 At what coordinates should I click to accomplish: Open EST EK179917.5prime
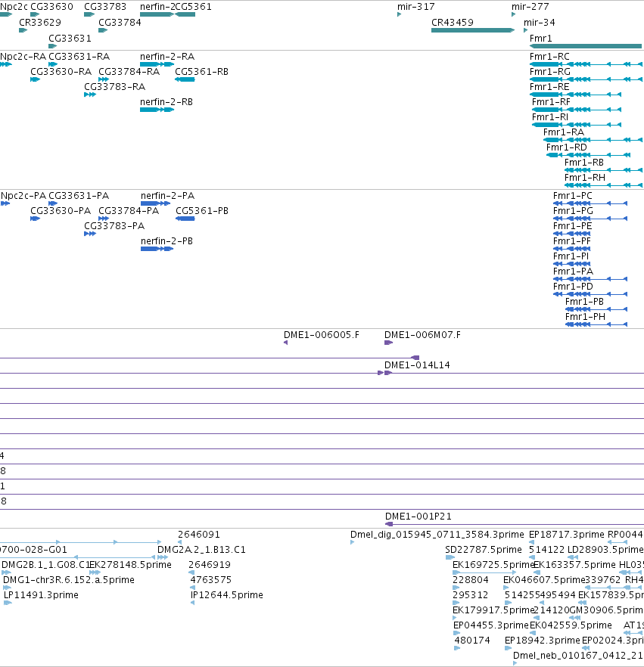pos(493,610)
